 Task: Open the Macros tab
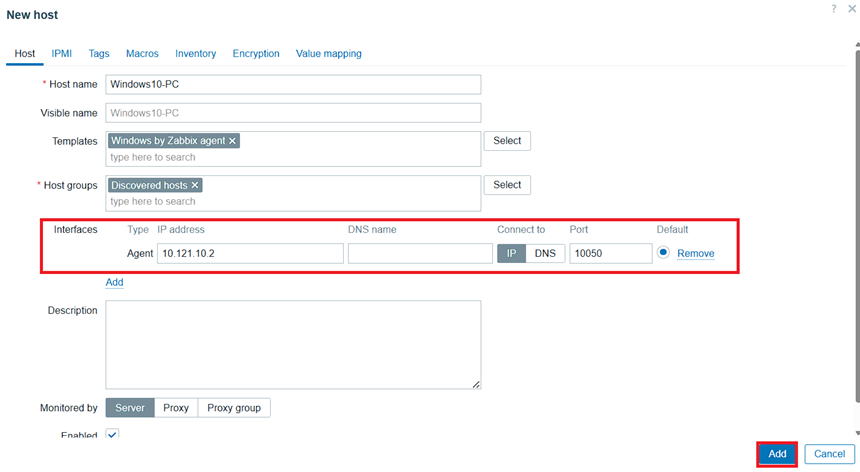(x=142, y=53)
